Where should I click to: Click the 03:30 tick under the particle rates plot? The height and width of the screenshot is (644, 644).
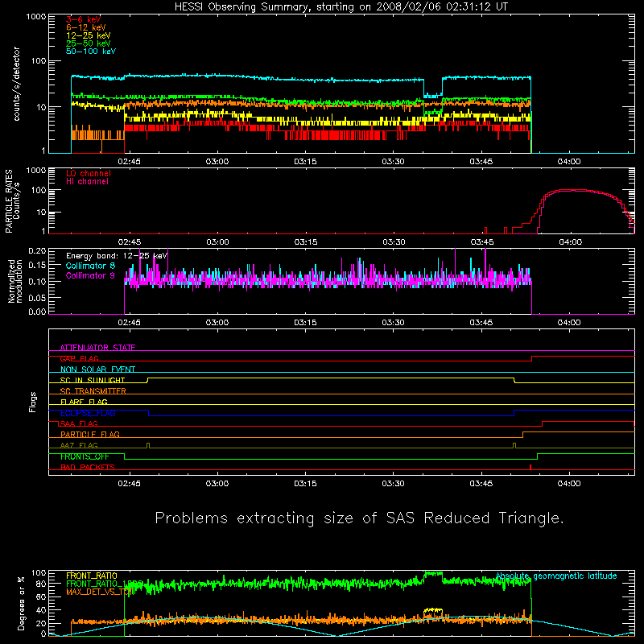tap(394, 242)
